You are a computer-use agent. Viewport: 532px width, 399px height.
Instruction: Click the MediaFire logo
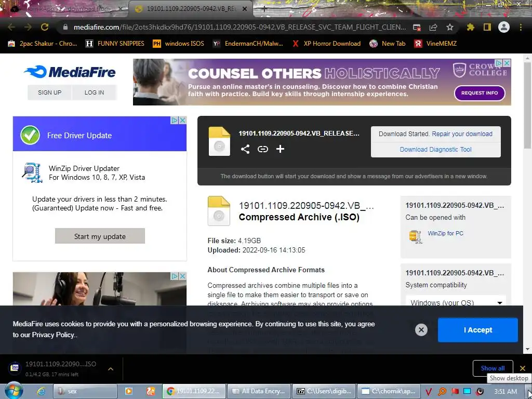pyautogui.click(x=70, y=72)
